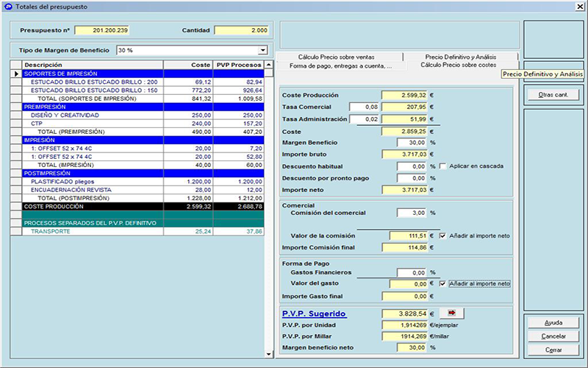
Task: Click the red arrow icon beside P.V.P. Sugerido
Action: tap(451, 313)
